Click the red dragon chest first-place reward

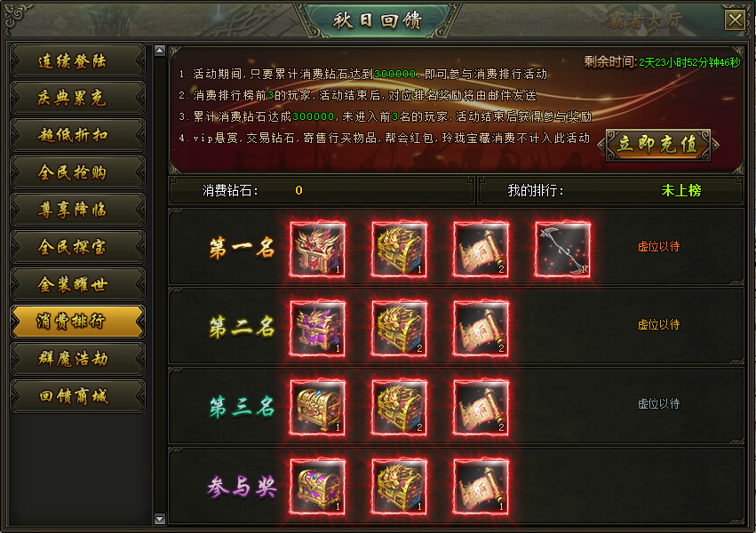tap(317, 249)
